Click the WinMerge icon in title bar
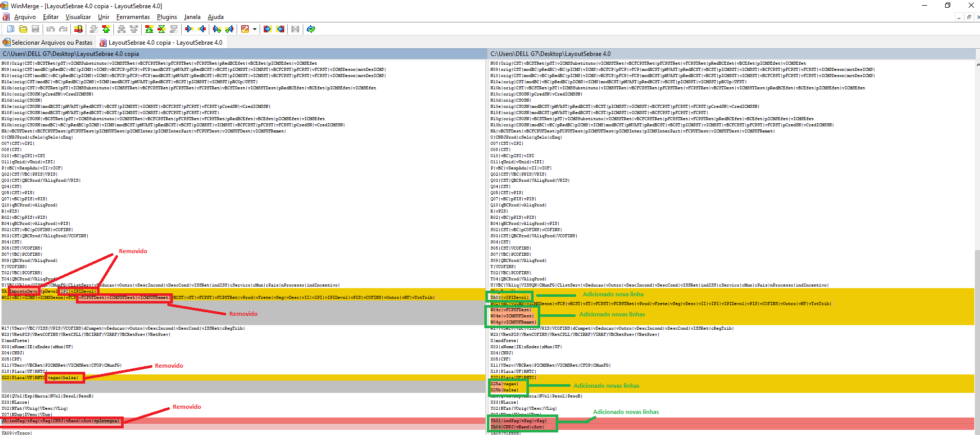The image size is (980, 435). coord(5,6)
